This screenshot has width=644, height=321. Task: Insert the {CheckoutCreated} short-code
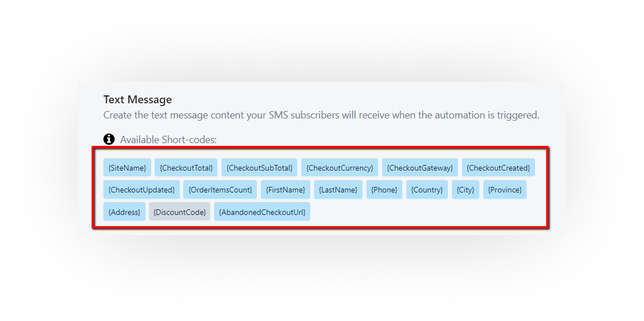[x=498, y=168]
